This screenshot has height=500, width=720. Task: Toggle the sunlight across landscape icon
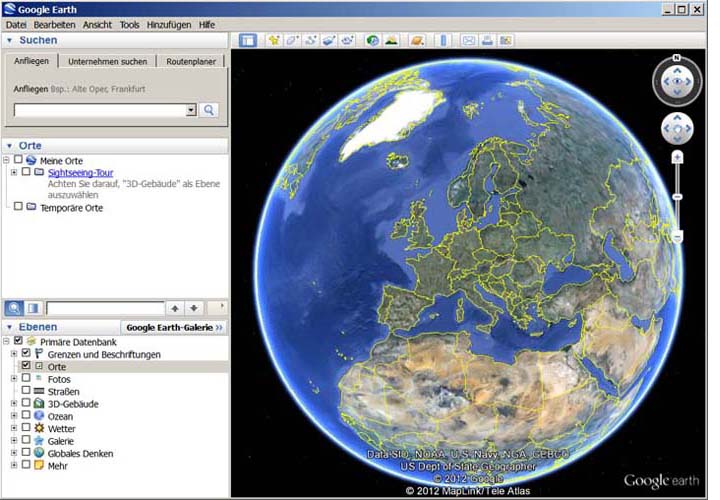point(391,40)
